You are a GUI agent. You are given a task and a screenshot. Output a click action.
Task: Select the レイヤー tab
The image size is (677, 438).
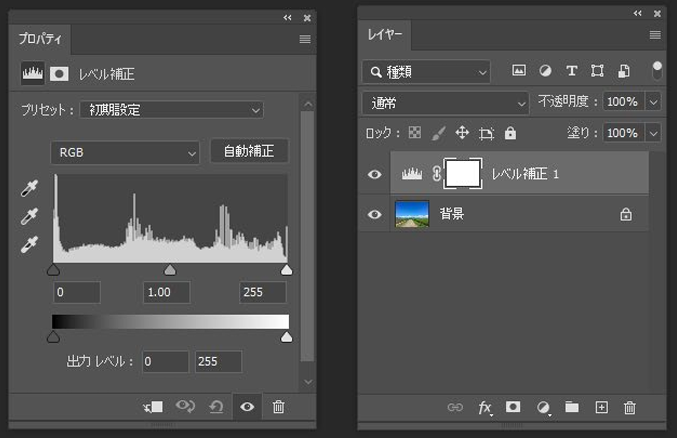pos(384,35)
